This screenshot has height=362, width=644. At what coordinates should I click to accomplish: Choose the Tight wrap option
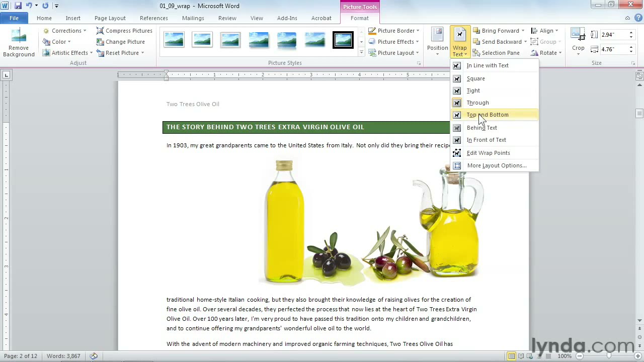point(494,90)
